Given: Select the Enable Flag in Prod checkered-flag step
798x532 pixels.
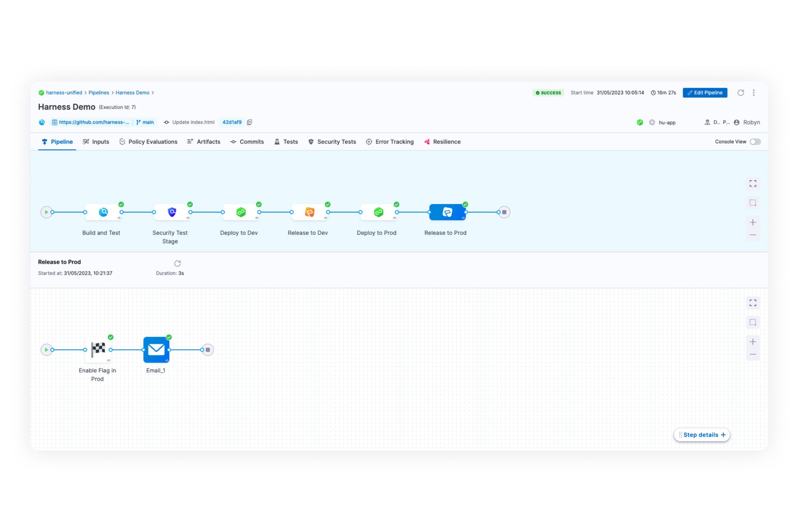Looking at the screenshot, I should pyautogui.click(x=98, y=350).
